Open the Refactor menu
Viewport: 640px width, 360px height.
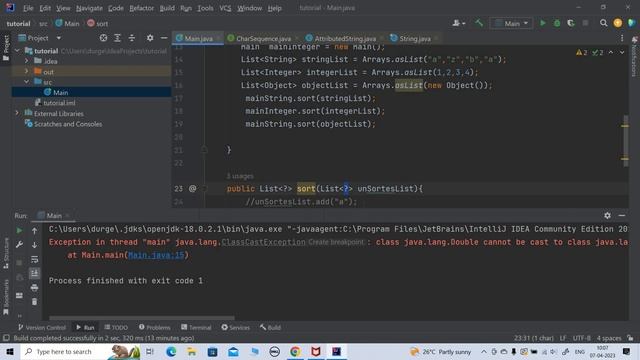click(x=141, y=8)
